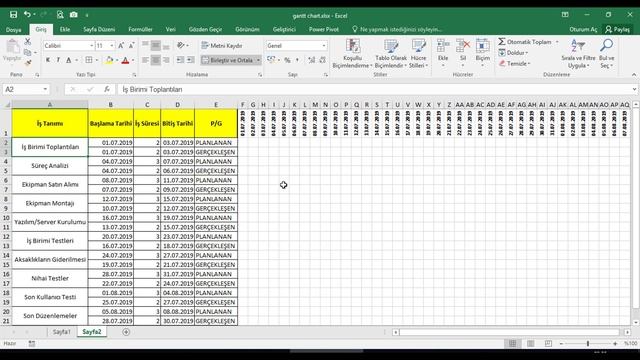Click the Paylaş share button

pos(618,29)
